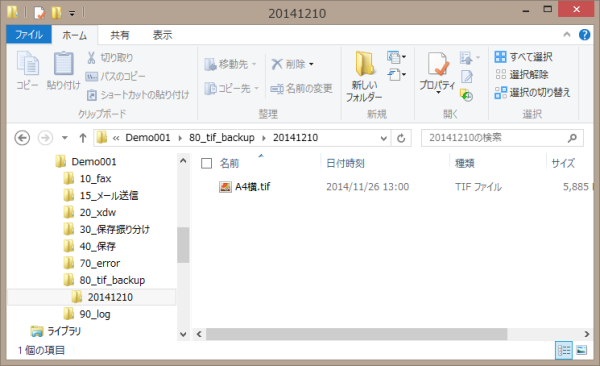This screenshot has height=366, width=600.
Task: Click the New Folder (新しいフォルダー) icon
Action: click(x=365, y=64)
